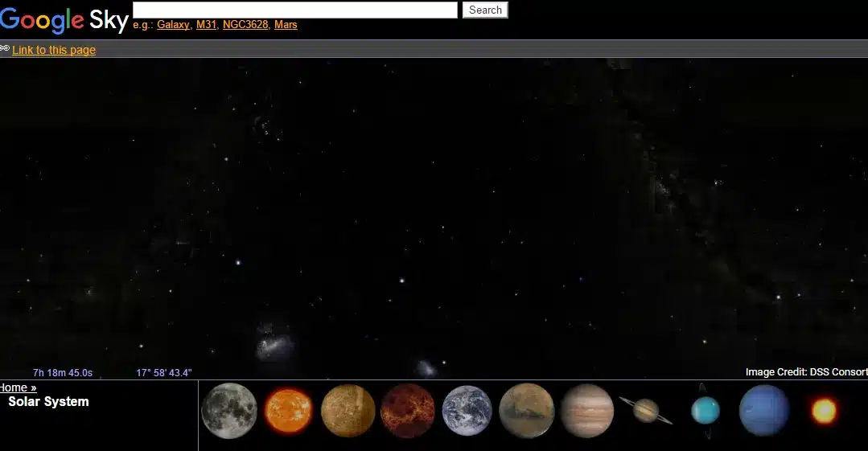868x451 pixels.
Task: Click the Mars planet icon left of Jupiter
Action: point(526,411)
